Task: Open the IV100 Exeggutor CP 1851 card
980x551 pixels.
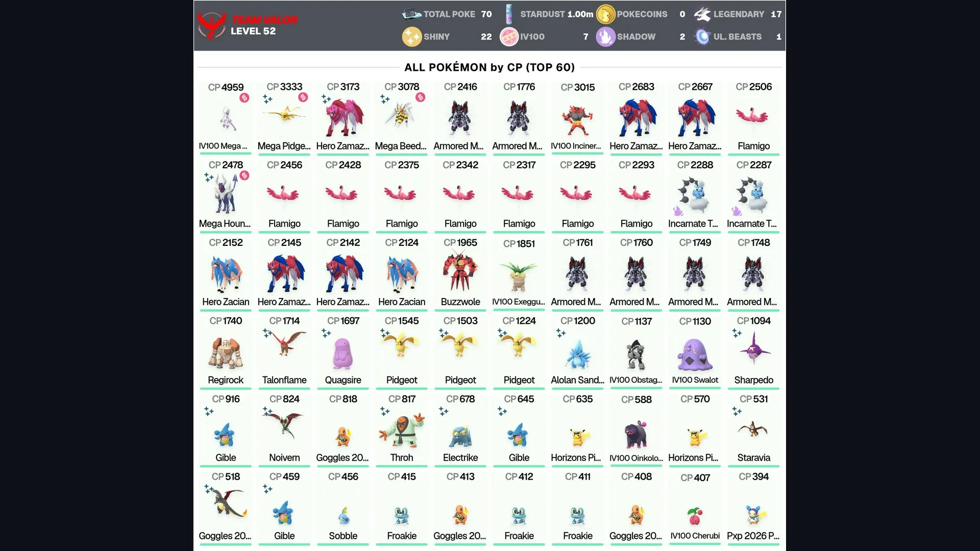Action: [x=519, y=273]
